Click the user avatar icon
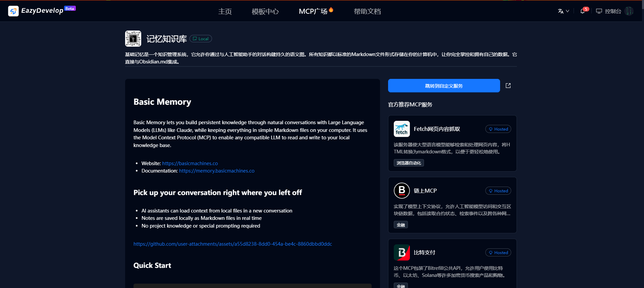The image size is (644, 288). tap(629, 11)
